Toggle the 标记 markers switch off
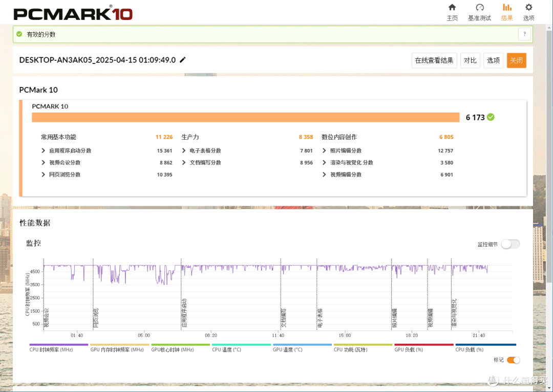 pyautogui.click(x=513, y=360)
